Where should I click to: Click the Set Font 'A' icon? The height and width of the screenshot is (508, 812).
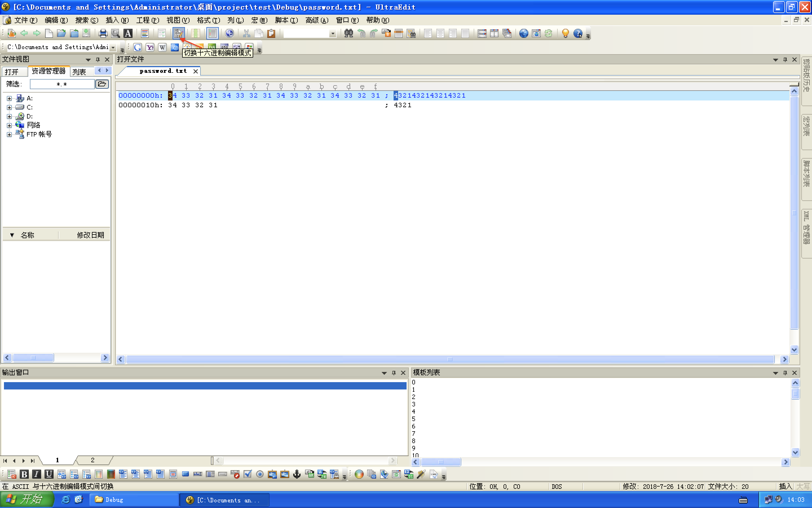coord(128,33)
